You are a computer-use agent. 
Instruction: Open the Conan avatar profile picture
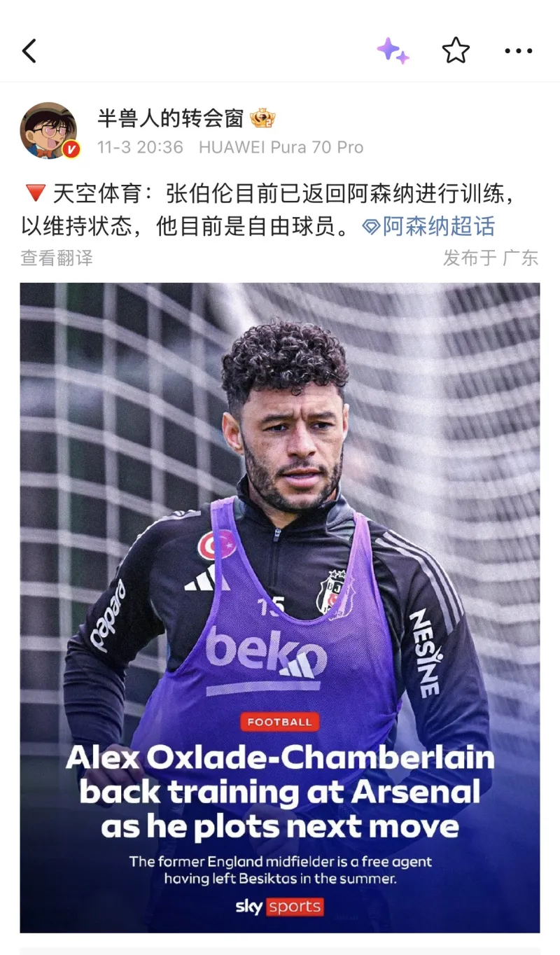coord(48,130)
